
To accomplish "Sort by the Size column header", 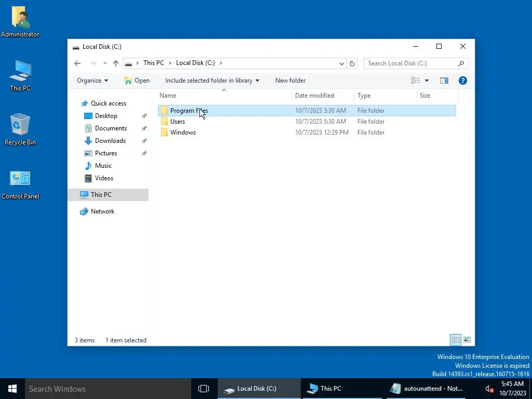I will [437, 96].
